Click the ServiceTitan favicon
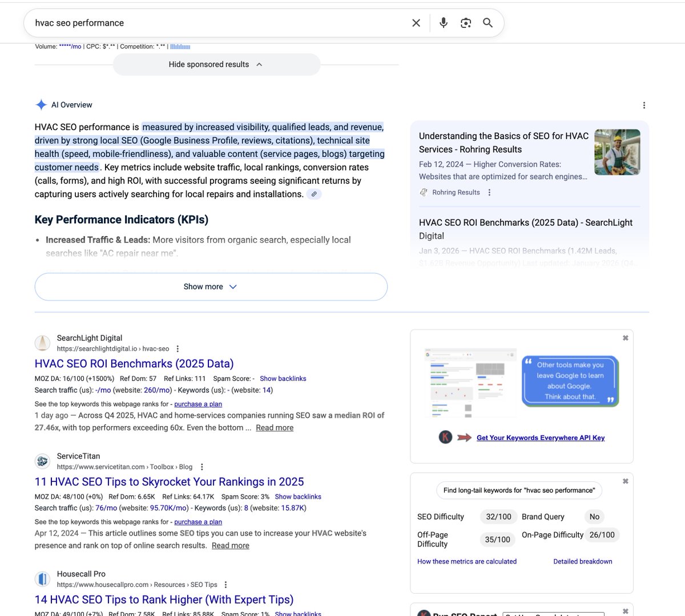Image resolution: width=685 pixels, height=616 pixels. pyautogui.click(x=42, y=461)
